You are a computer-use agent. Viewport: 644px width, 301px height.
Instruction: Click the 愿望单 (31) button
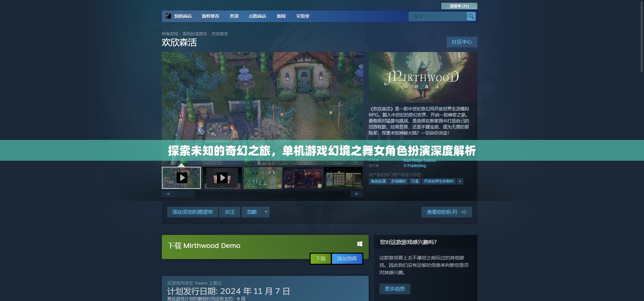459,6
